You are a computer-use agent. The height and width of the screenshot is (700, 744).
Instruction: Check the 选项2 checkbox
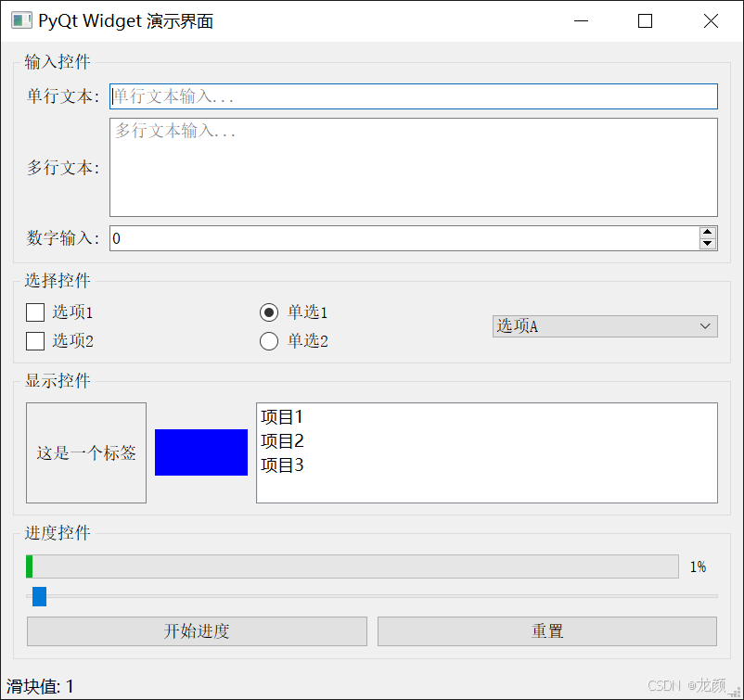click(x=35, y=341)
